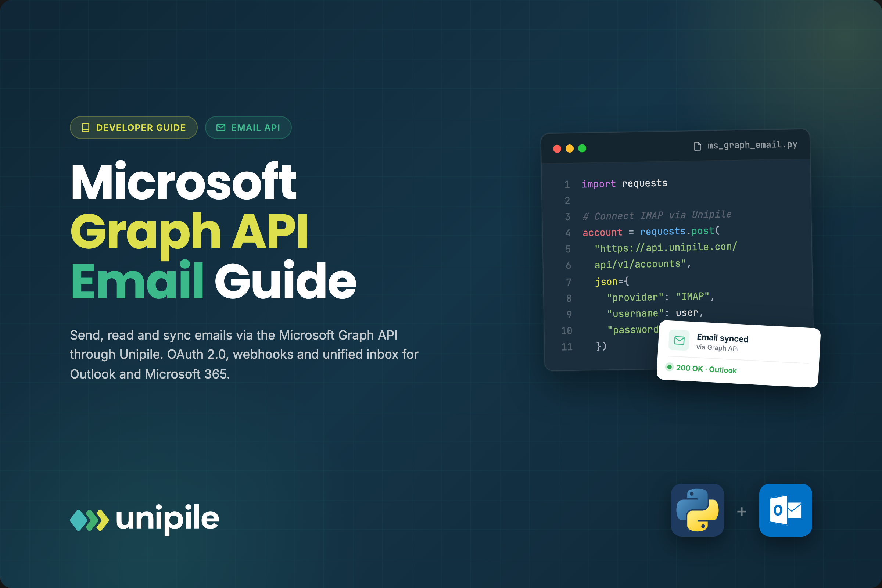Click the 'import requests' code line

pyautogui.click(x=624, y=183)
